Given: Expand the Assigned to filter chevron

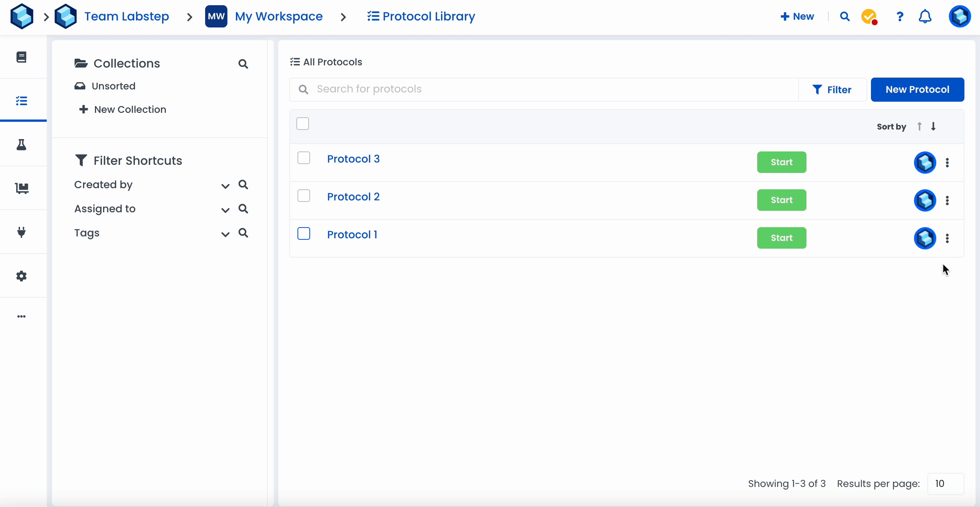Looking at the screenshot, I should coord(225,210).
